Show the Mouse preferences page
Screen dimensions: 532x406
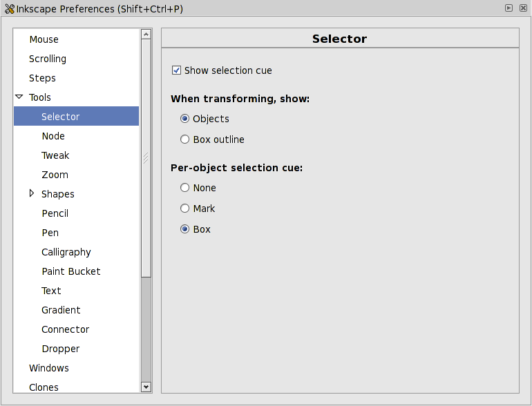[44, 39]
